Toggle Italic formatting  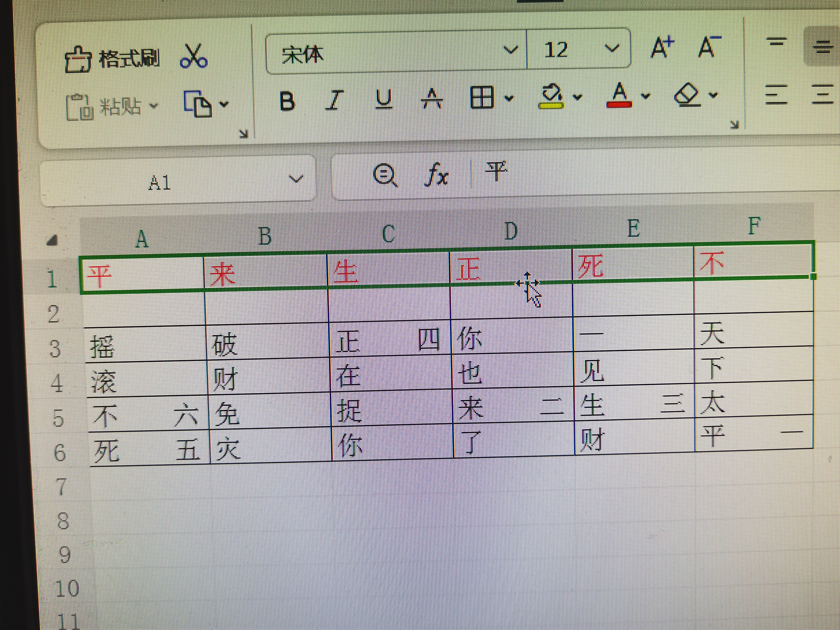tap(335, 100)
